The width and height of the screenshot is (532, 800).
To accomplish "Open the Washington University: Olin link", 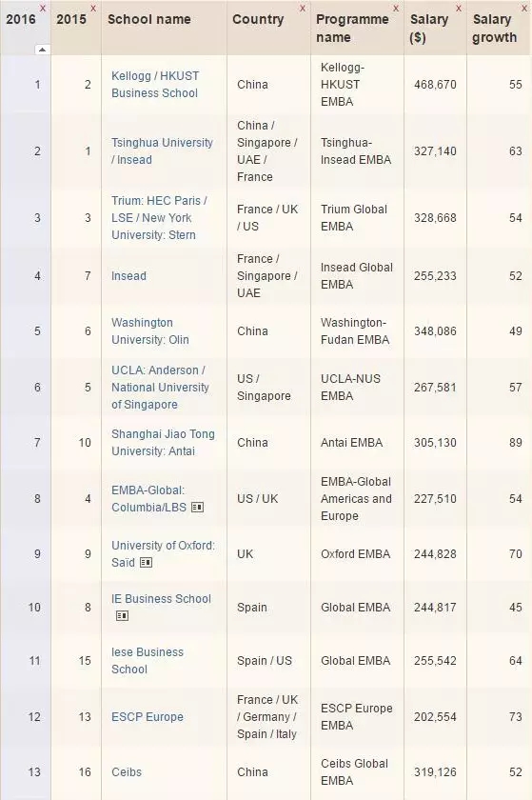I will point(150,331).
